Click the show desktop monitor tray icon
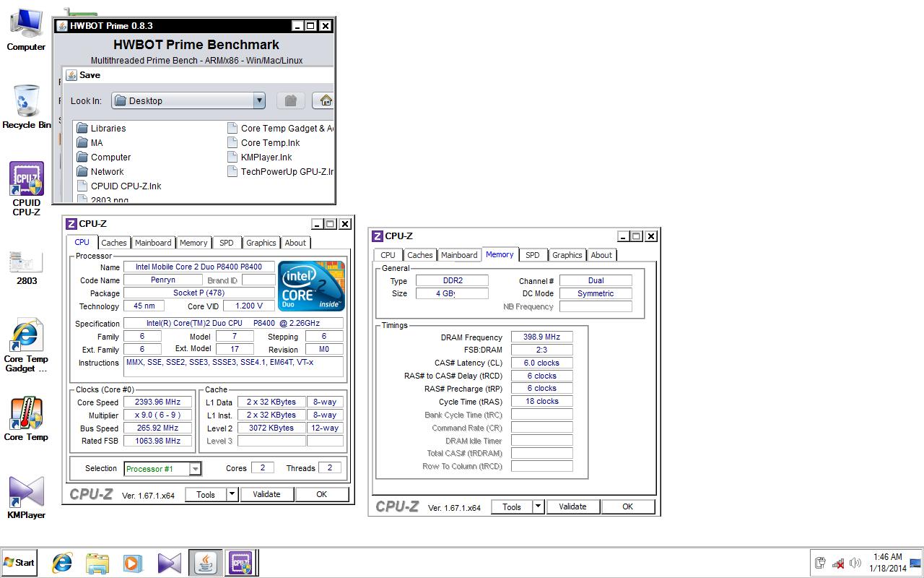The width and height of the screenshot is (924, 578). (x=915, y=563)
